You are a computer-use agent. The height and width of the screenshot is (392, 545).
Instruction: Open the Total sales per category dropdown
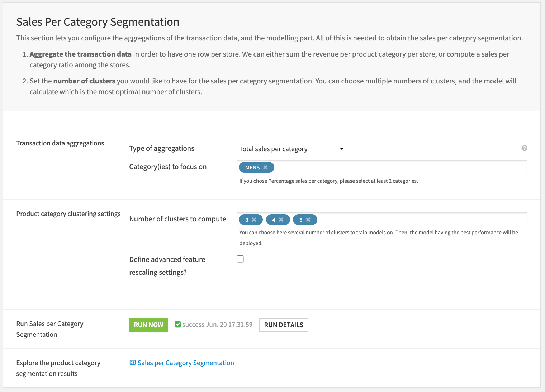tap(292, 149)
